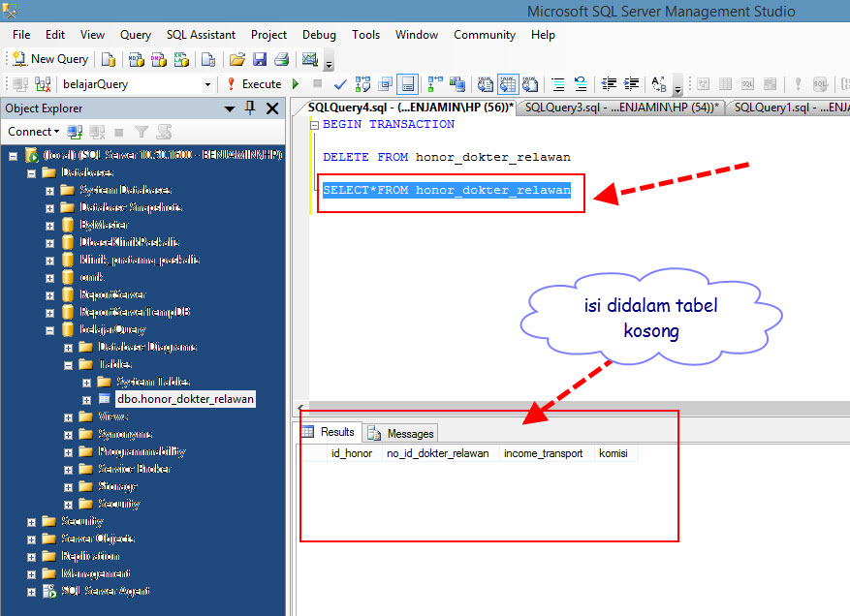
Task: Parse the query with the blue checkmark icon
Action: (x=340, y=84)
